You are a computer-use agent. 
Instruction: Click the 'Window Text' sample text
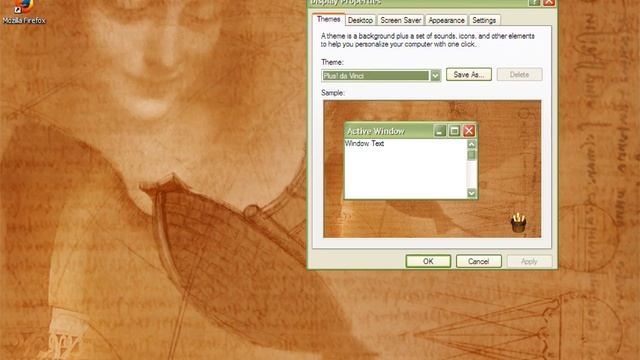point(364,143)
